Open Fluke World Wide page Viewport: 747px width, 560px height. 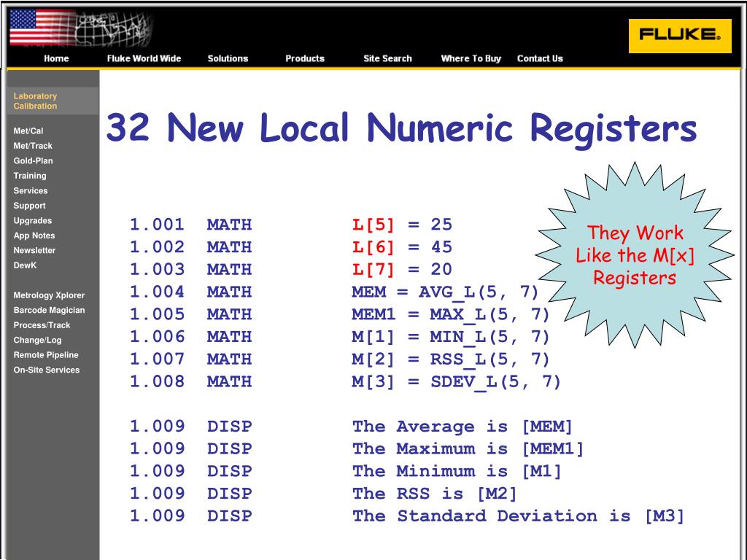(144, 58)
